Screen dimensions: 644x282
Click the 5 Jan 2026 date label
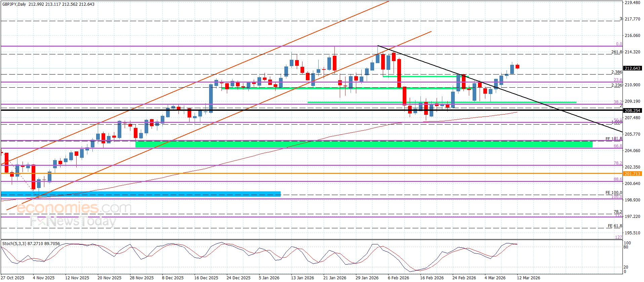(269, 278)
